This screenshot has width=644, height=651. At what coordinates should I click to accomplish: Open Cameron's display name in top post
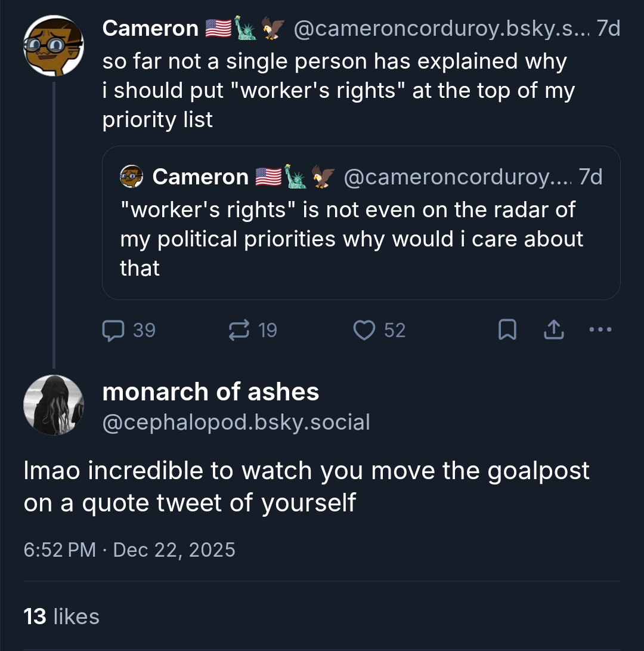(150, 29)
